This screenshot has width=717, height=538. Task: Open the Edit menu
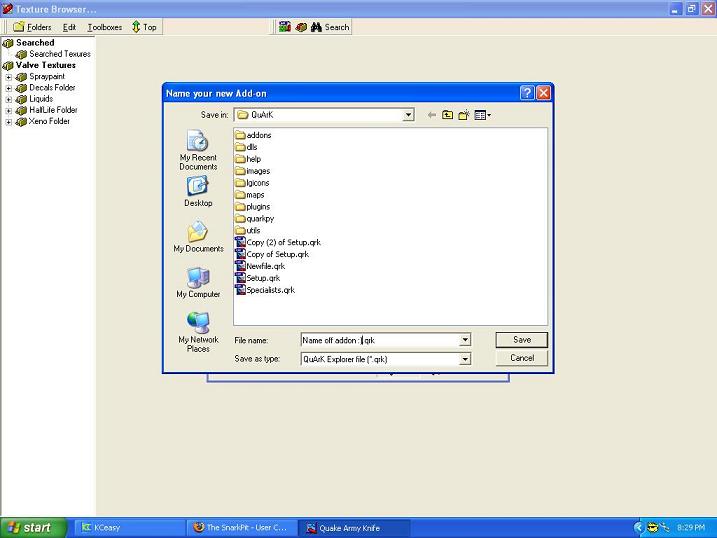[x=69, y=27]
